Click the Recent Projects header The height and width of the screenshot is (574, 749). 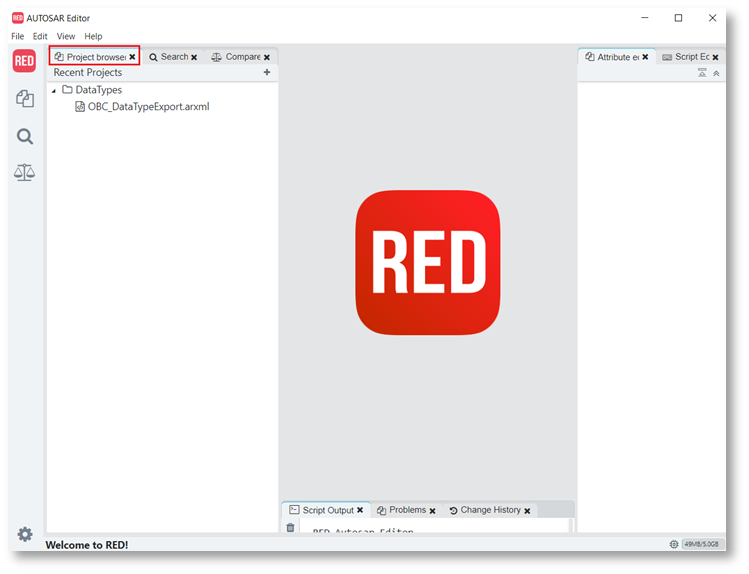(x=88, y=73)
